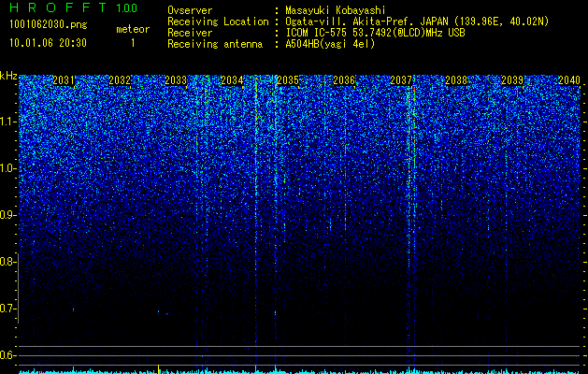Click the yellow meteor detection tick at bottom
588x374 pixels.
point(159,368)
